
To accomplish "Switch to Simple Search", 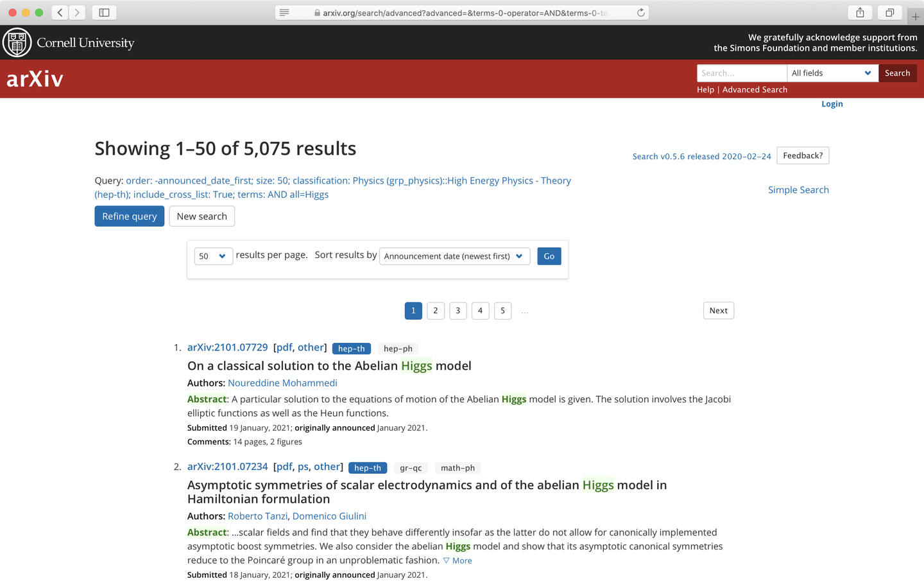I will click(798, 190).
